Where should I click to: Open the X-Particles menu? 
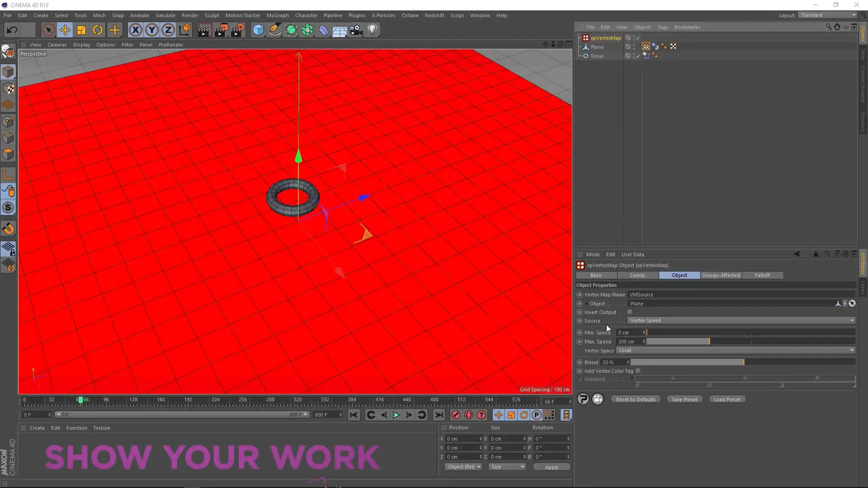[383, 15]
